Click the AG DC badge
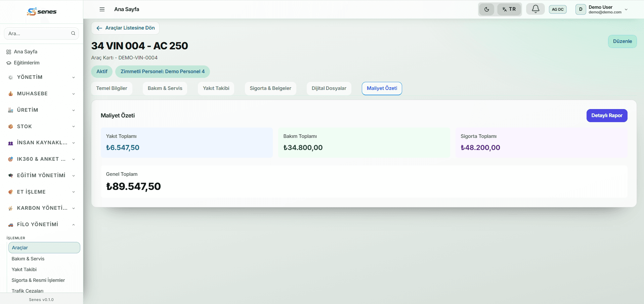Image resolution: width=644 pixels, height=304 pixels. point(558,9)
